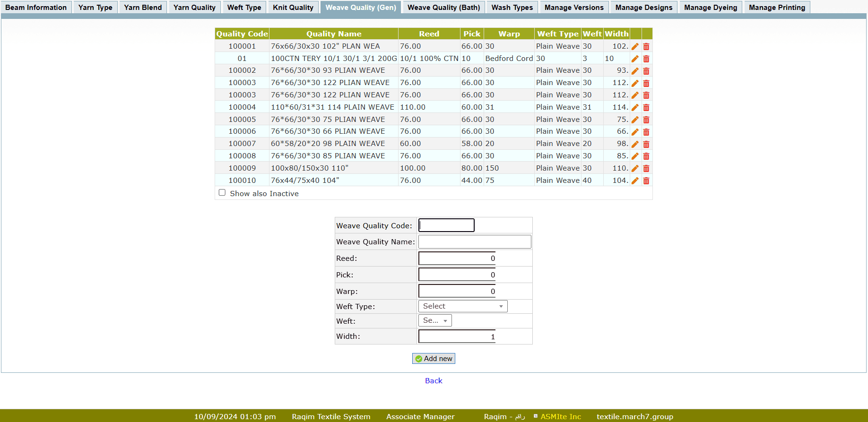
Task: Open the ASMIte Inc footer link
Action: pyautogui.click(x=561, y=416)
